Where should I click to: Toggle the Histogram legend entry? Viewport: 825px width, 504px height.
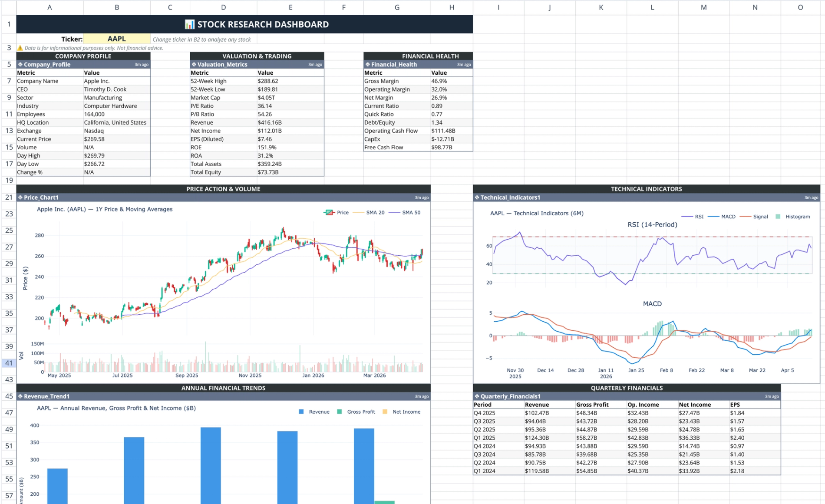tap(793, 217)
